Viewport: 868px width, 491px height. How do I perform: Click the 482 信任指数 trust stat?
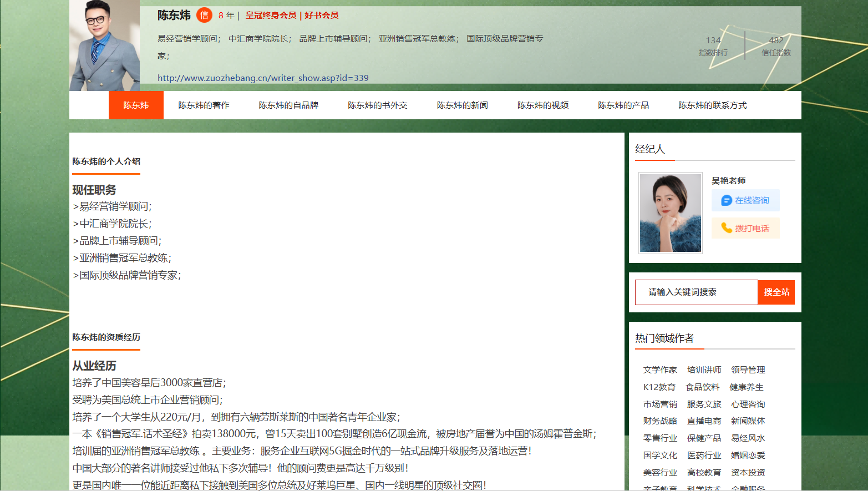(776, 46)
